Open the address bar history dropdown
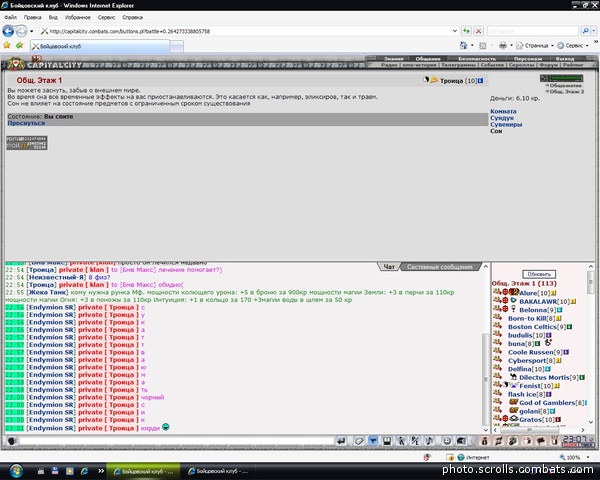Viewport: 600px width, 480px height. (x=455, y=31)
